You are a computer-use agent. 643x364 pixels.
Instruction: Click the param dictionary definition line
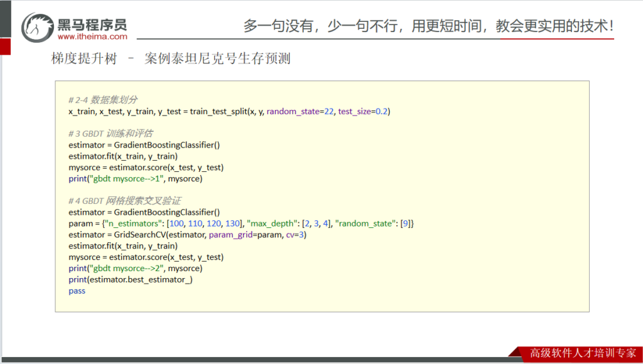tap(241, 224)
